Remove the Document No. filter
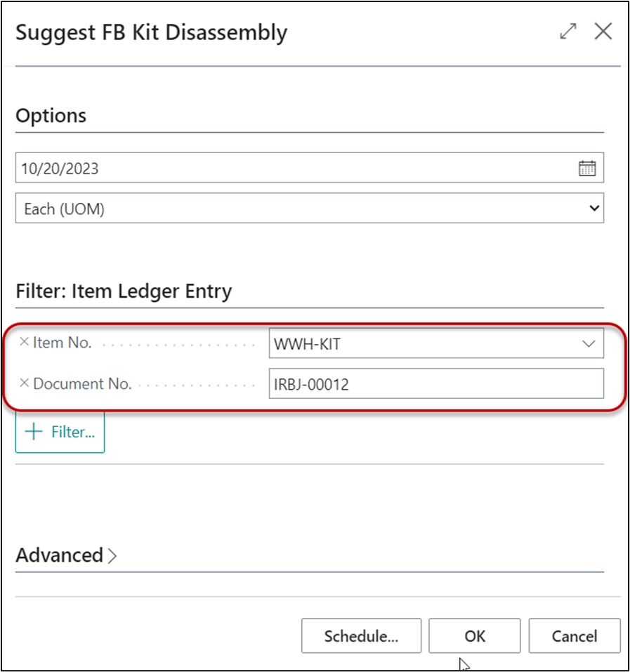The height and width of the screenshot is (672, 630). tap(24, 383)
